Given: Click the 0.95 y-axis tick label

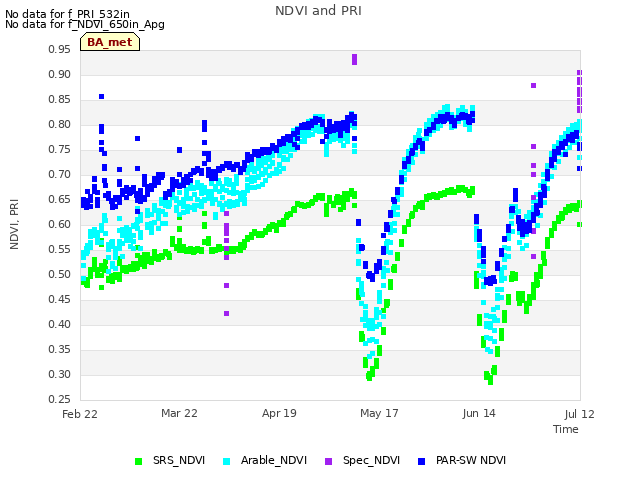Looking at the screenshot, I should 60,49.
